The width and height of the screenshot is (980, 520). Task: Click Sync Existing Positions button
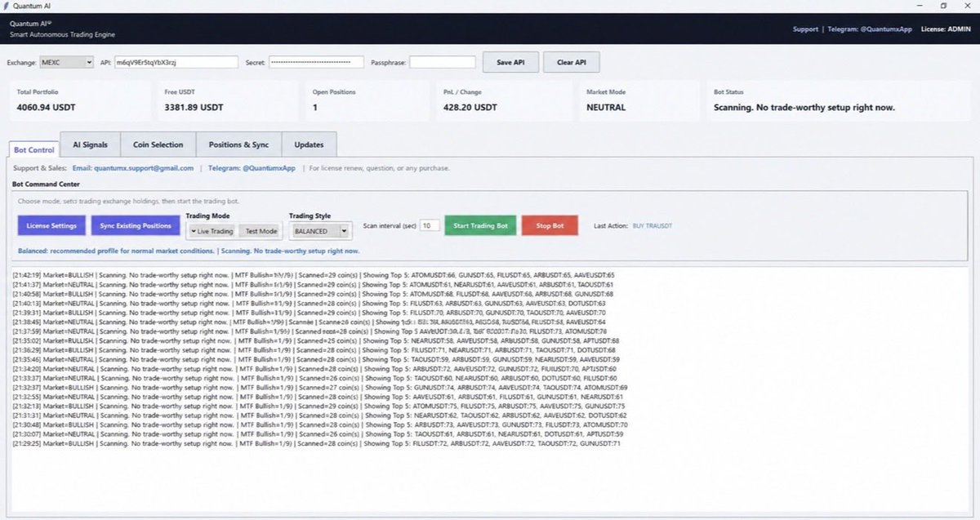135,225
